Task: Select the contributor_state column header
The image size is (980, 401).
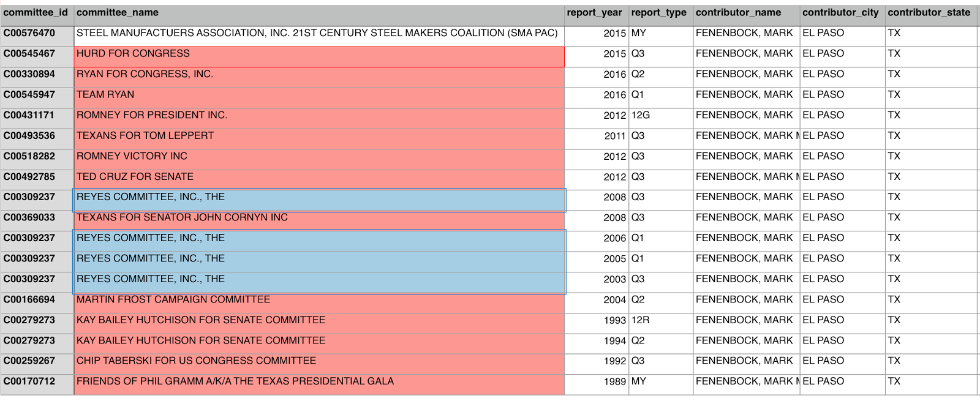Action: 929,13
